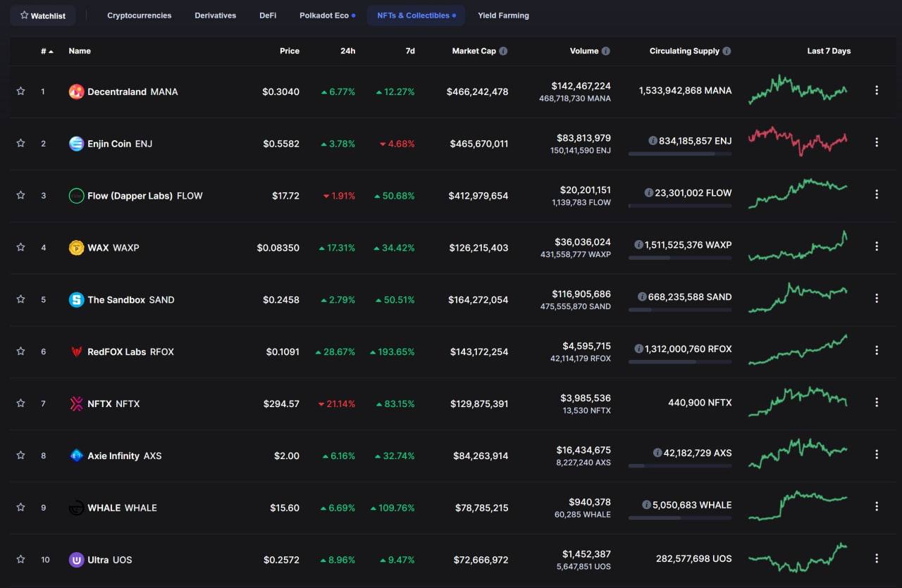902x588 pixels.
Task: Toggle the watchlist star for WAX
Action: (x=20, y=247)
